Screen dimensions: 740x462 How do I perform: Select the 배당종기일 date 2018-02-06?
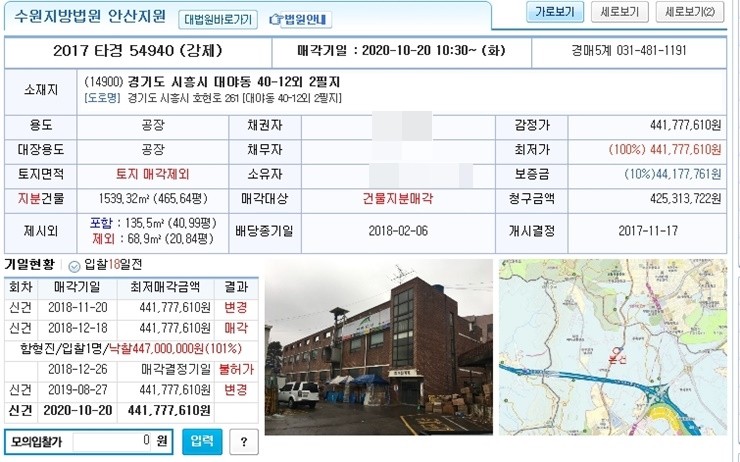pos(398,231)
